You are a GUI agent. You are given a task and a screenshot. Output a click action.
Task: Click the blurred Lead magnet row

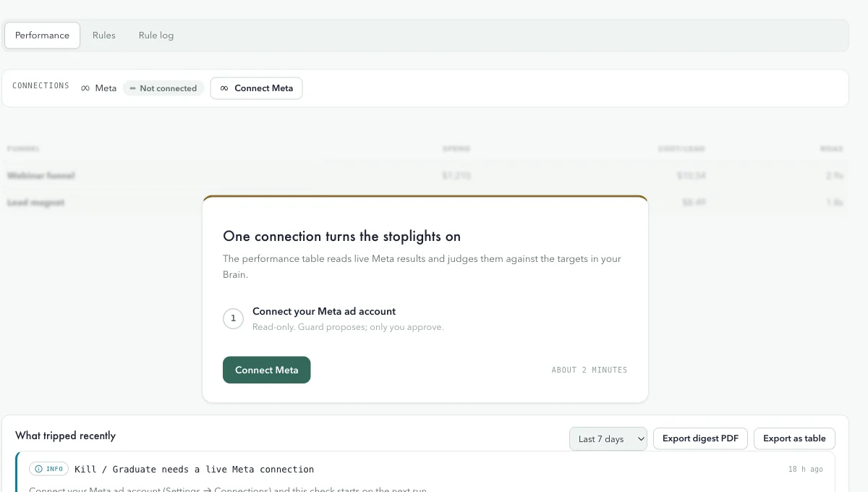coord(425,203)
